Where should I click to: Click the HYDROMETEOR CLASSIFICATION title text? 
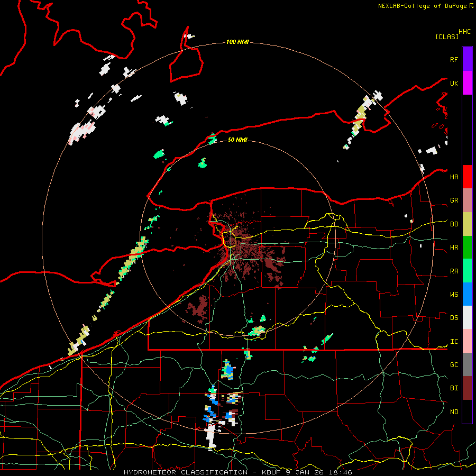(x=186, y=472)
